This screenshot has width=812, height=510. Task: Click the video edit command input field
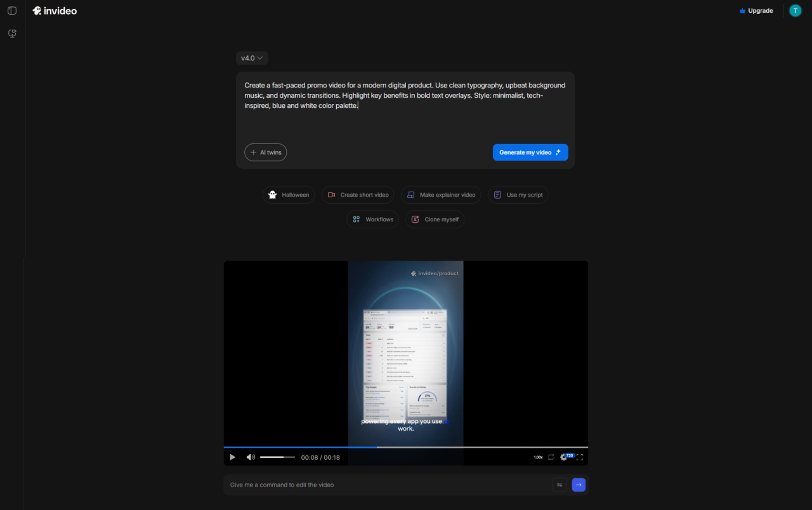[371, 485]
